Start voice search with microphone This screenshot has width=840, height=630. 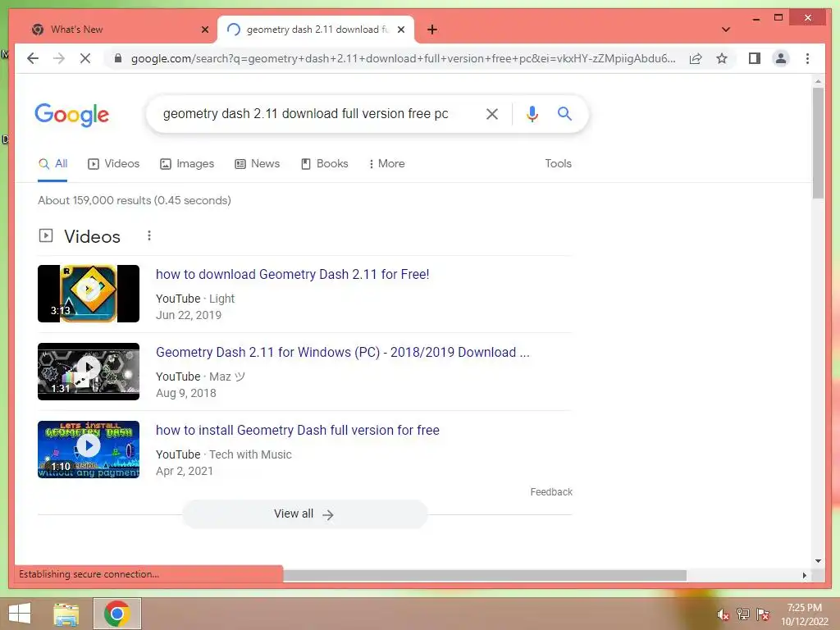pos(532,113)
